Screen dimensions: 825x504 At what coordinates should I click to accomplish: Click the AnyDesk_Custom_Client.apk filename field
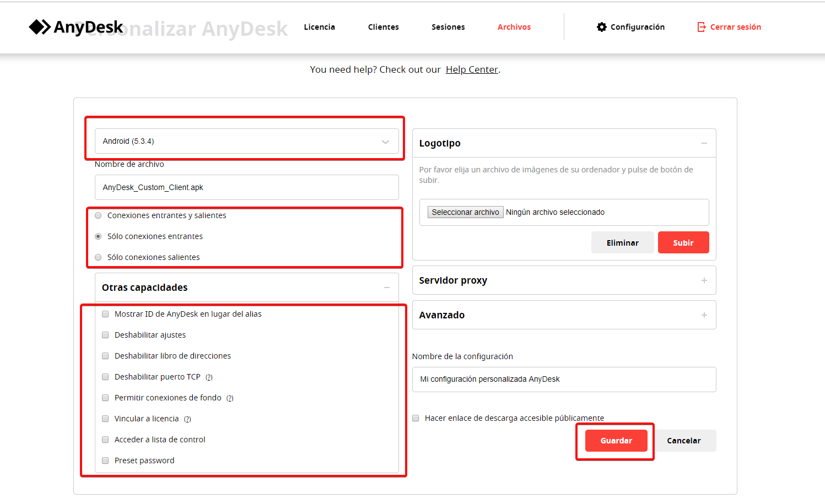(247, 187)
